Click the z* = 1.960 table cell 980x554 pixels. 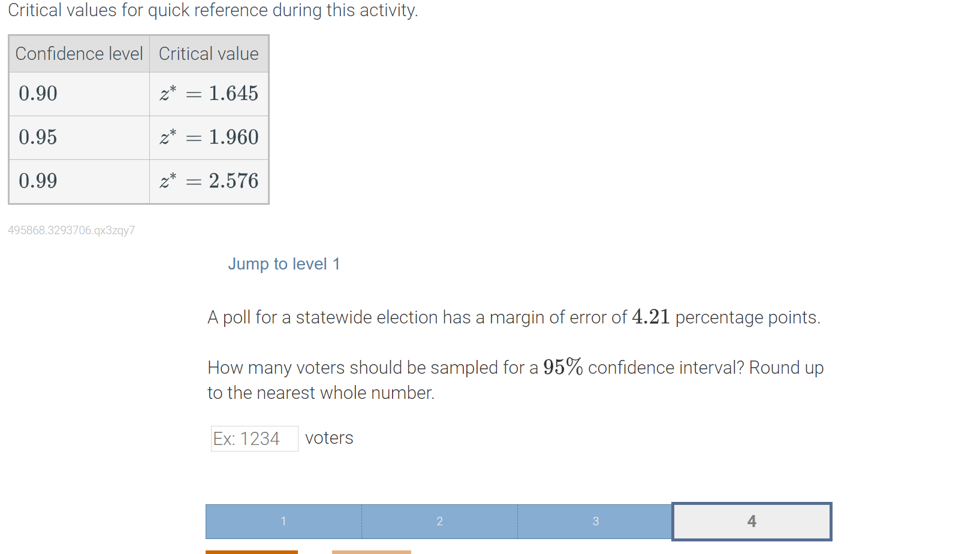coord(208,137)
